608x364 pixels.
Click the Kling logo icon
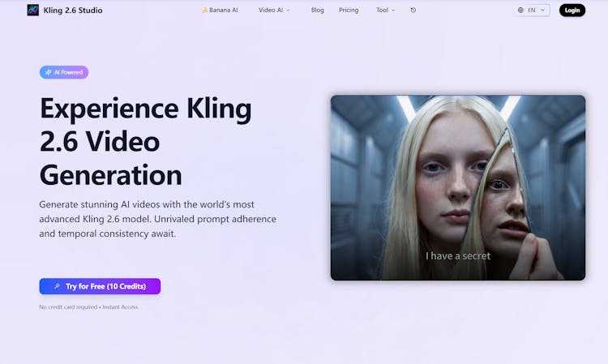click(x=32, y=11)
